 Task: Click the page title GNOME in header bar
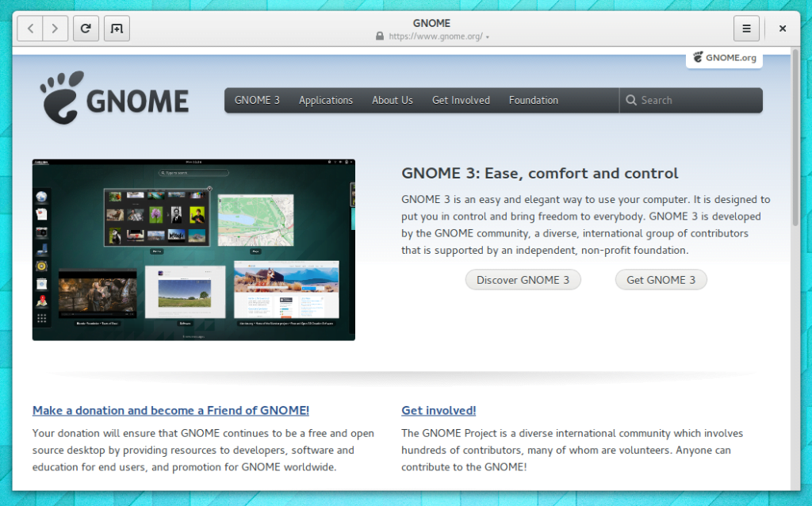click(431, 23)
